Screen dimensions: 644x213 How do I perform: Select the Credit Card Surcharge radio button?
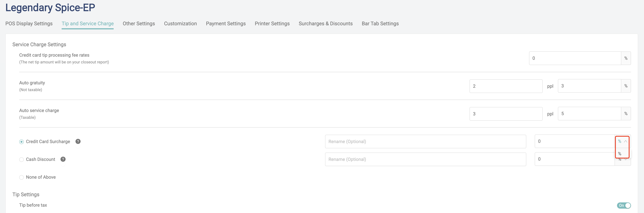pyautogui.click(x=21, y=142)
